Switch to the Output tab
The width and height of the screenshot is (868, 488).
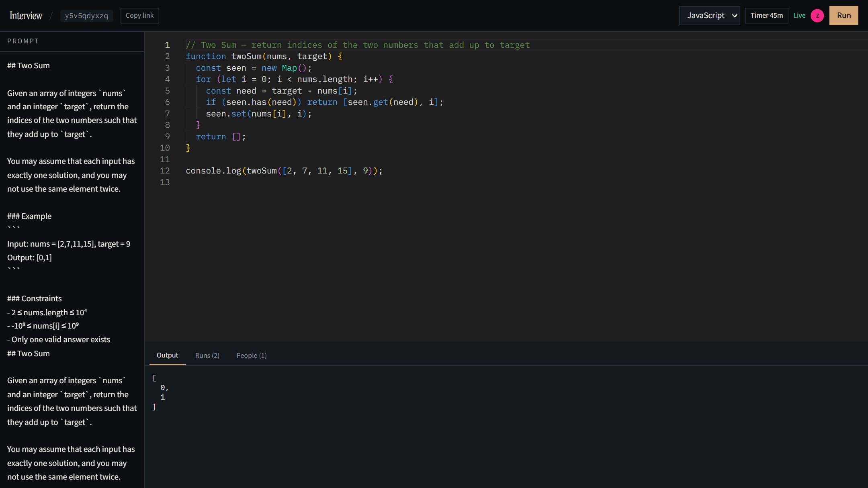[167, 355]
